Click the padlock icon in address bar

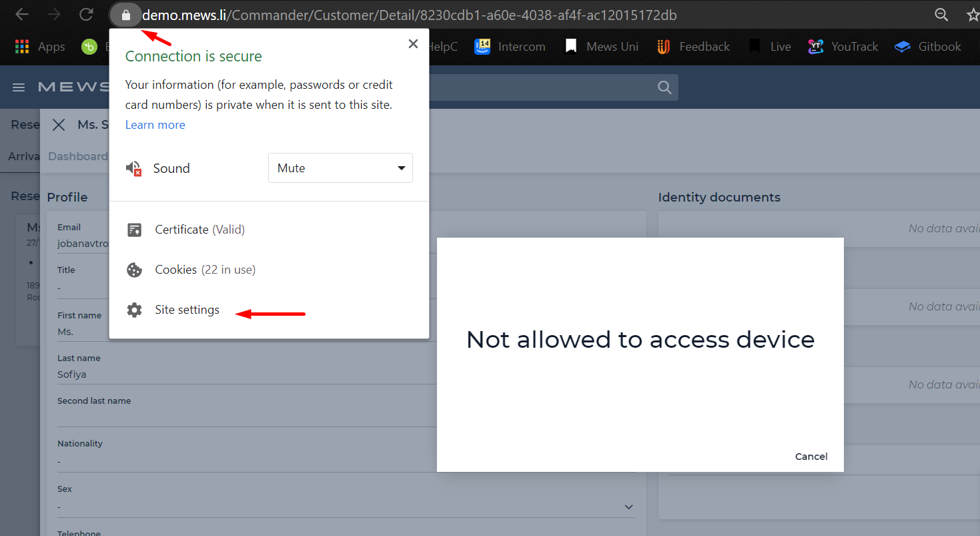(x=125, y=15)
